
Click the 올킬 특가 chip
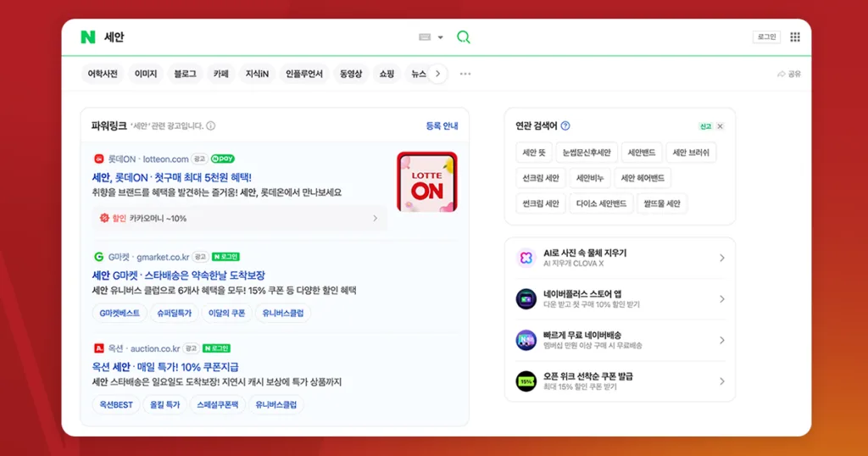[x=165, y=405]
